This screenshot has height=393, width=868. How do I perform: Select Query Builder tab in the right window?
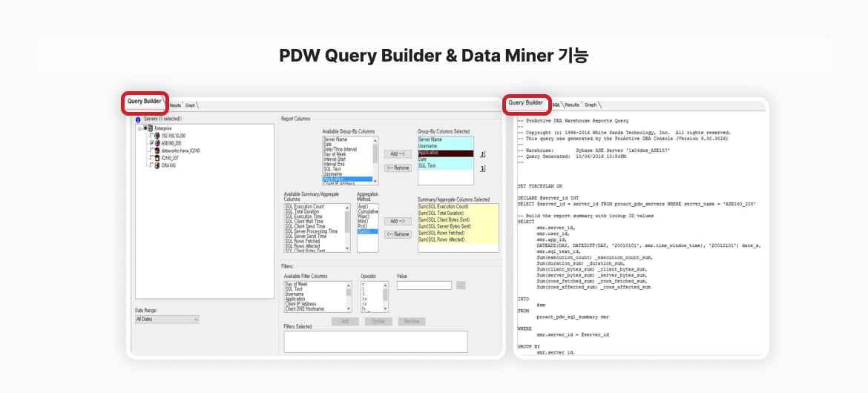[x=525, y=102]
